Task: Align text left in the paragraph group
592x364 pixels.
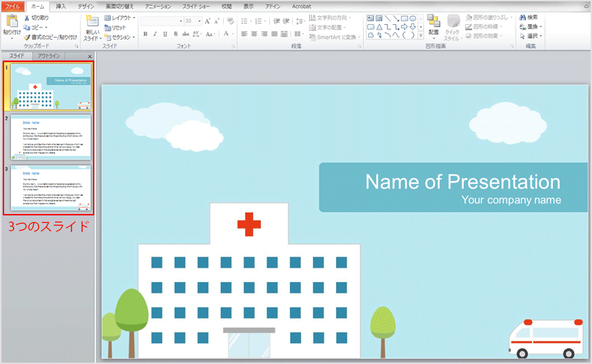Action: [x=244, y=34]
